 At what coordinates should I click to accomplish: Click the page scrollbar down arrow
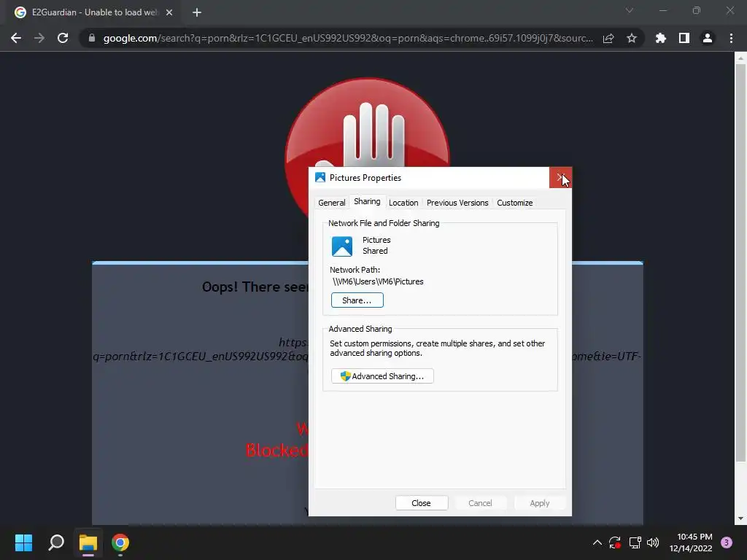(x=740, y=518)
